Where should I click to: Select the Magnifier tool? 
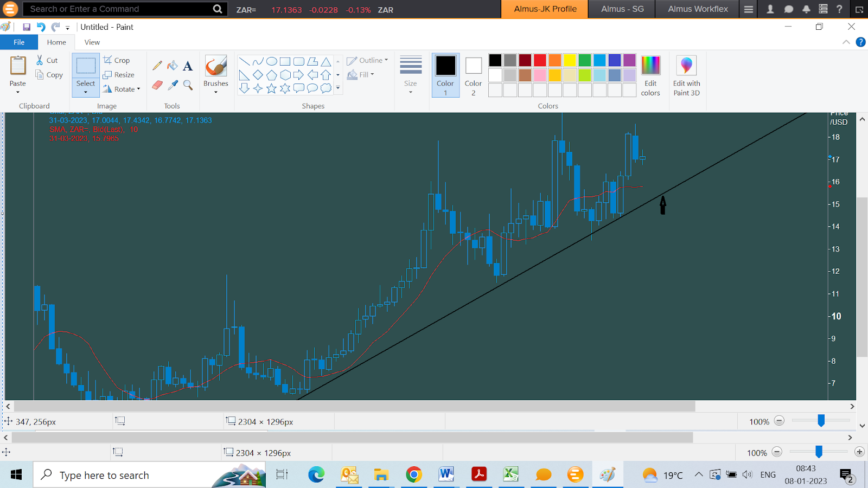[188, 85]
